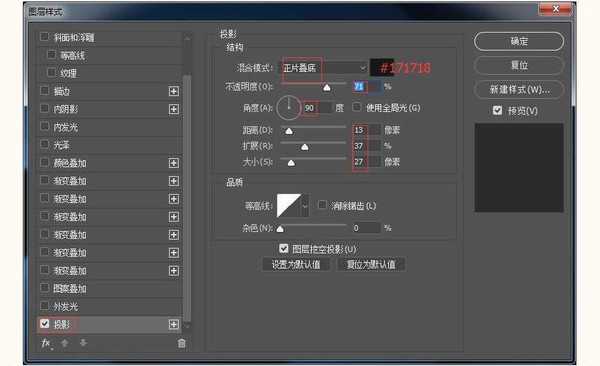Screen dimensions: 600x366
Task: Select the 光泽 style row
Action: pyautogui.click(x=109, y=145)
